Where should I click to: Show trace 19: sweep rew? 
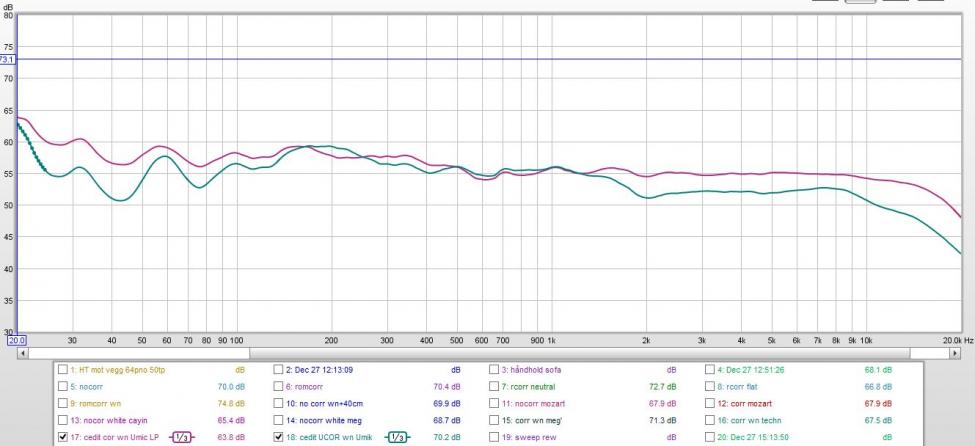[494, 437]
